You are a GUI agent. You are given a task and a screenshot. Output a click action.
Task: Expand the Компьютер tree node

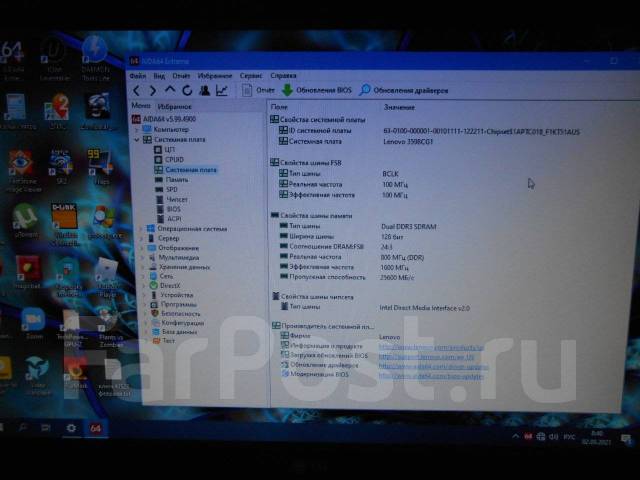pos(136,129)
